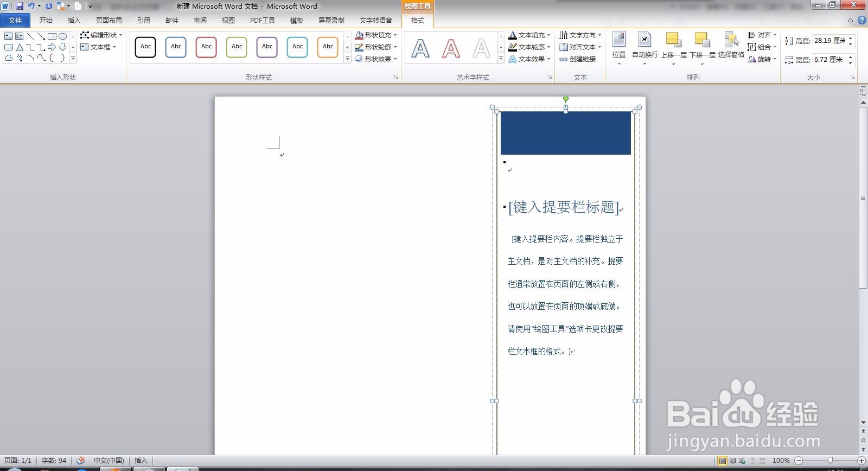
Task: Choose the isosceles triangle shape
Action: (x=19, y=47)
